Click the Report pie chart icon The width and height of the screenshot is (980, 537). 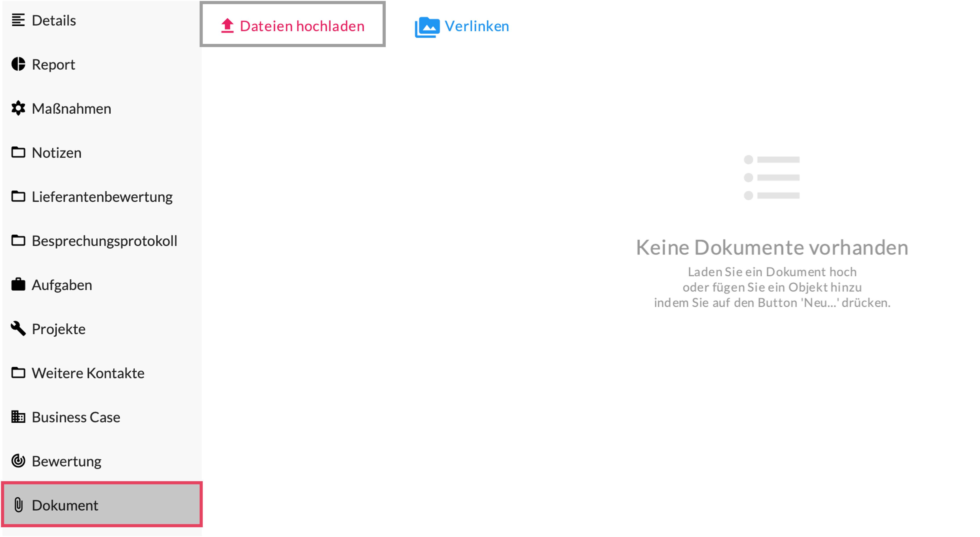click(18, 64)
